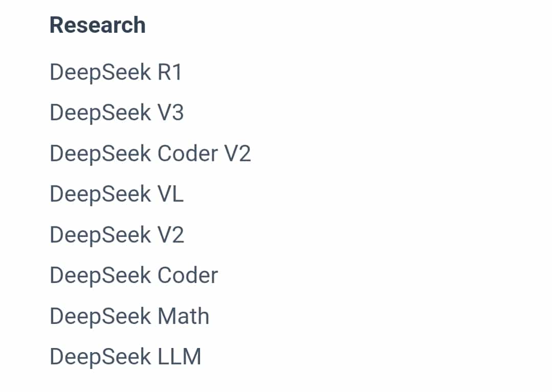Open DeepSeek Coder V2 research page
Image resolution: width=552 pixels, height=392 pixels.
tap(150, 154)
